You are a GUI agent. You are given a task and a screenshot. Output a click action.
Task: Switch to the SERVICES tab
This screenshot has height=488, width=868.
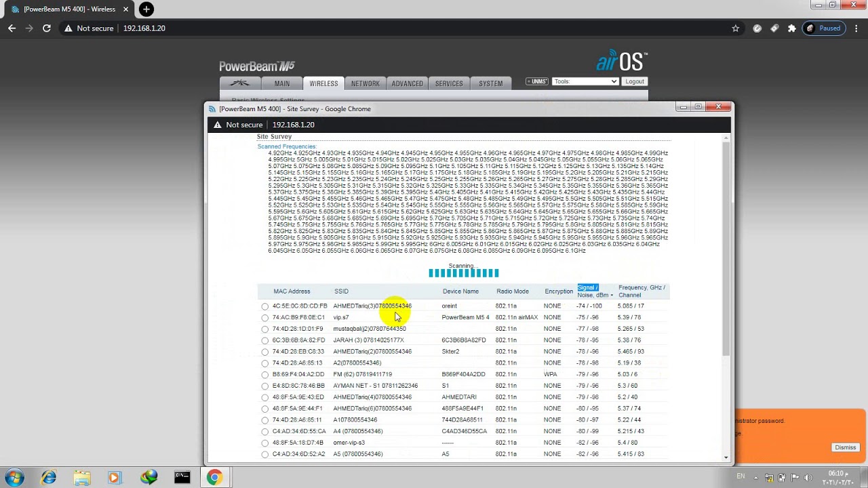449,83
